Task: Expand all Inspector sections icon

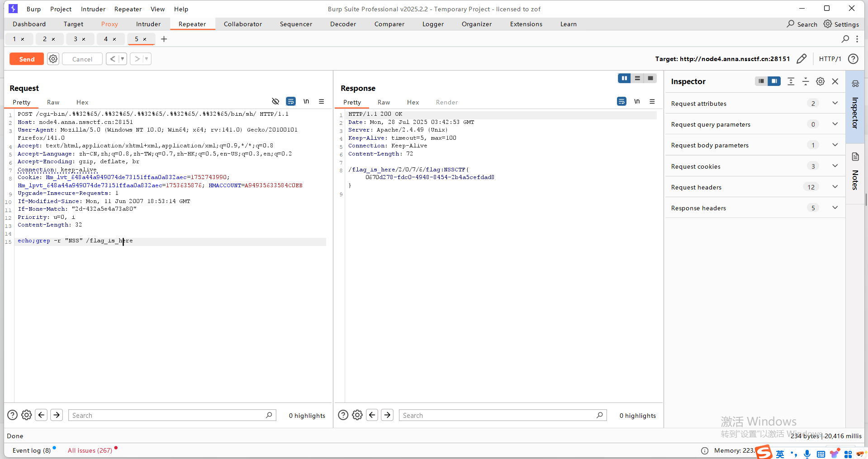Action: pyautogui.click(x=791, y=81)
